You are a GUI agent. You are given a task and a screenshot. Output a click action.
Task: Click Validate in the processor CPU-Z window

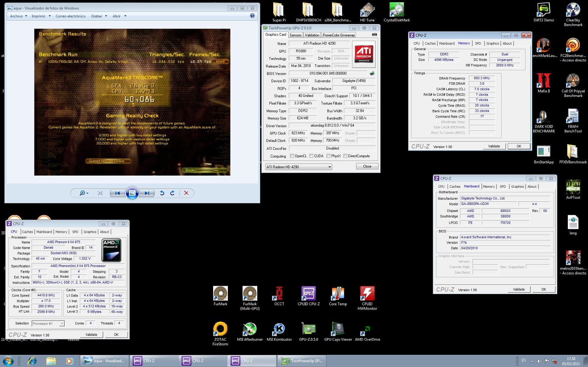pos(91,335)
